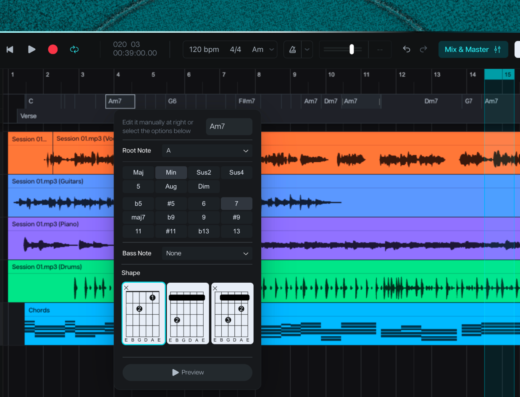Expand the Root Note dropdown
Image resolution: width=520 pixels, height=397 pixels.
point(207,151)
